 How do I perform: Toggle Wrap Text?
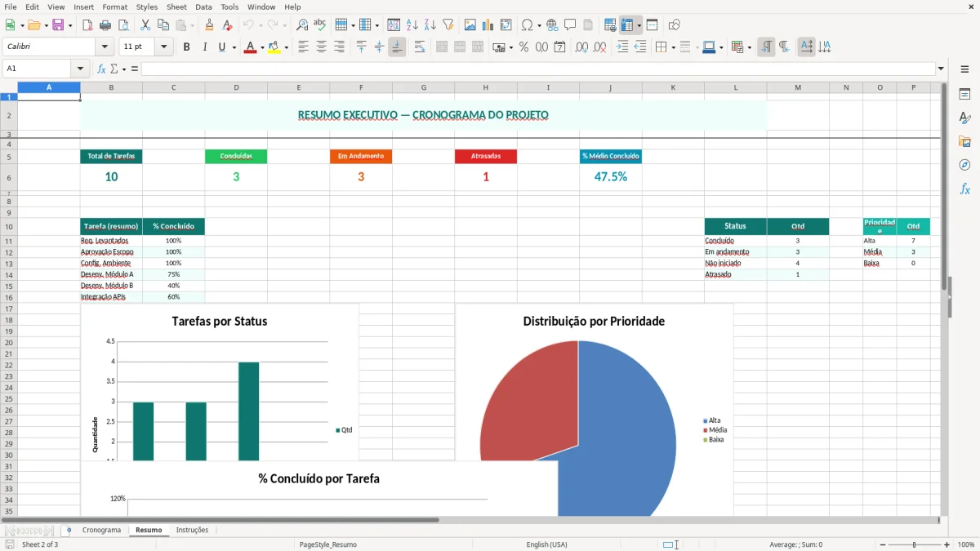420,47
